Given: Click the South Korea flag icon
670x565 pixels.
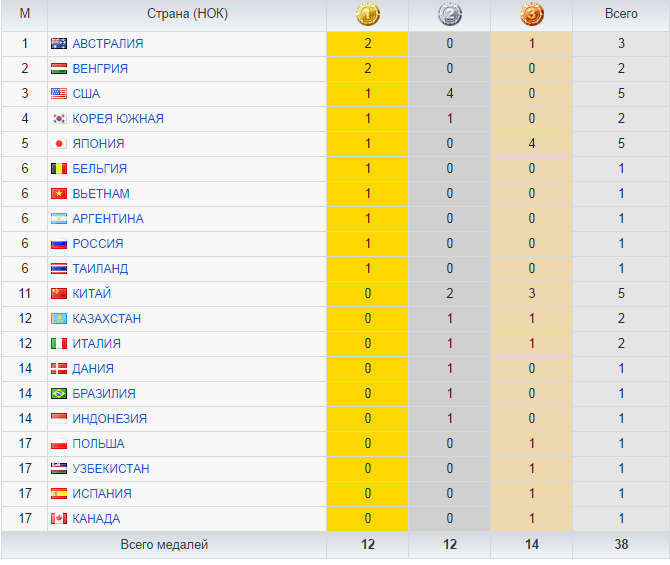Looking at the screenshot, I should [x=59, y=119].
